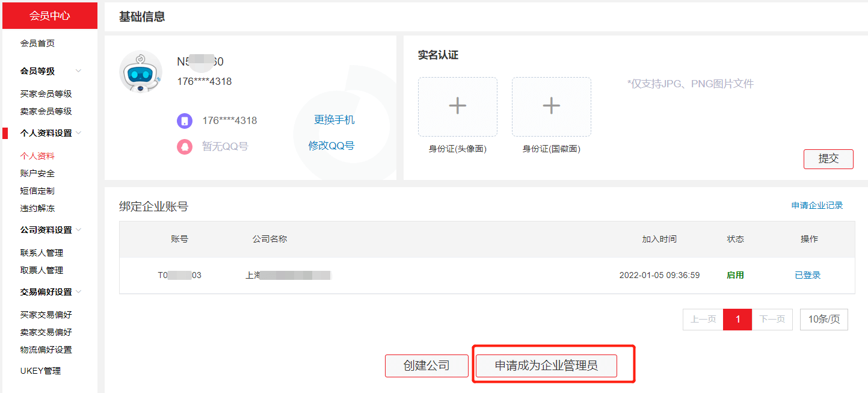This screenshot has width=868, height=393.
Task: Click the 修改QQ号 link
Action: pos(331,146)
